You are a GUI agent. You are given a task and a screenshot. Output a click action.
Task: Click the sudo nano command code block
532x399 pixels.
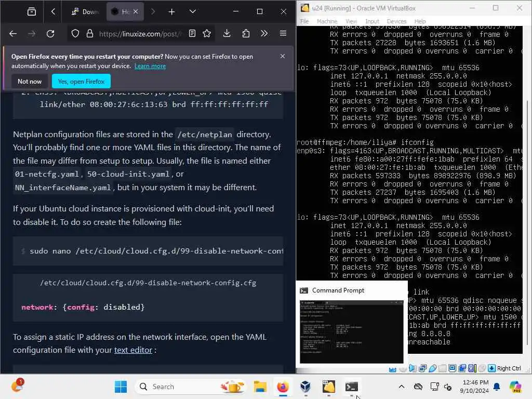[148, 251]
